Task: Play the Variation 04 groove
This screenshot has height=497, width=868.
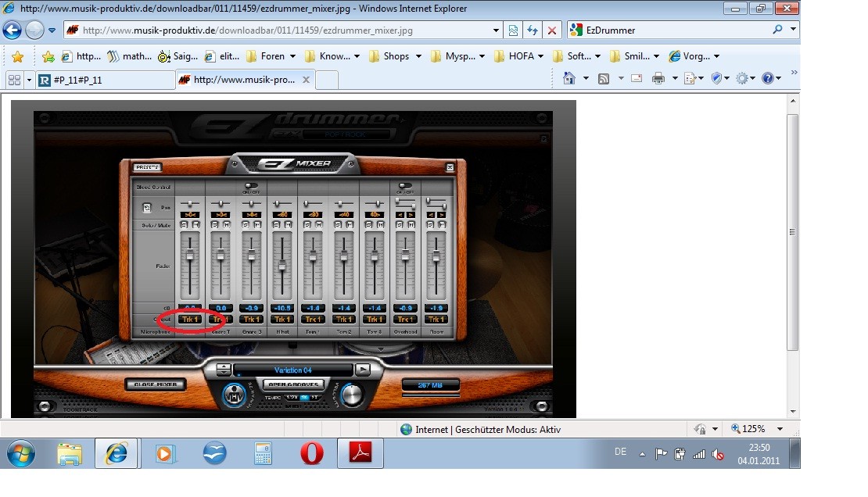Action: pyautogui.click(x=363, y=369)
